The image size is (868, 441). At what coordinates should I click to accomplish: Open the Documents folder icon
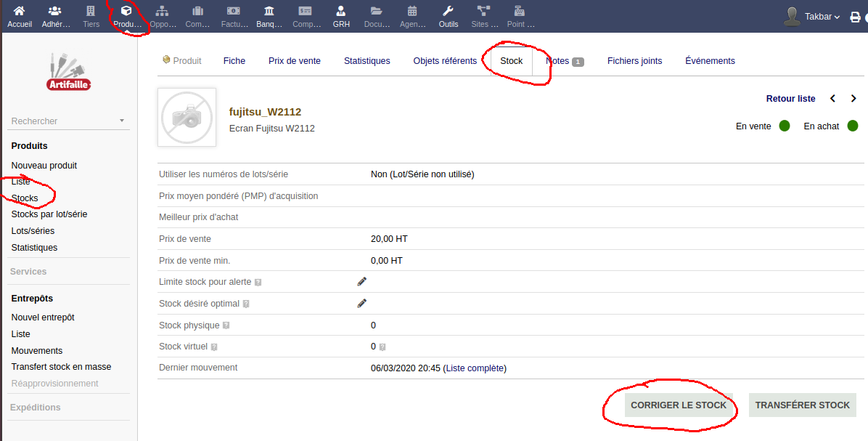[377, 11]
